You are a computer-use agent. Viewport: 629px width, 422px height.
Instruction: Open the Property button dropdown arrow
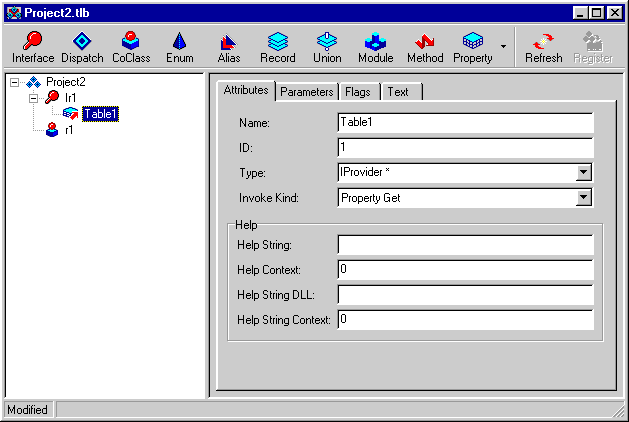click(x=503, y=47)
